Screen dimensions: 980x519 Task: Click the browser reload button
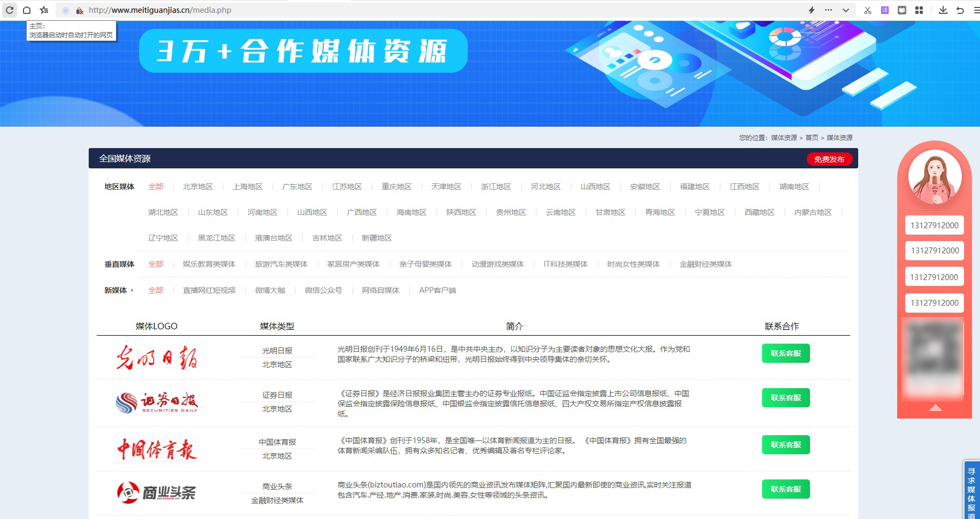click(10, 10)
